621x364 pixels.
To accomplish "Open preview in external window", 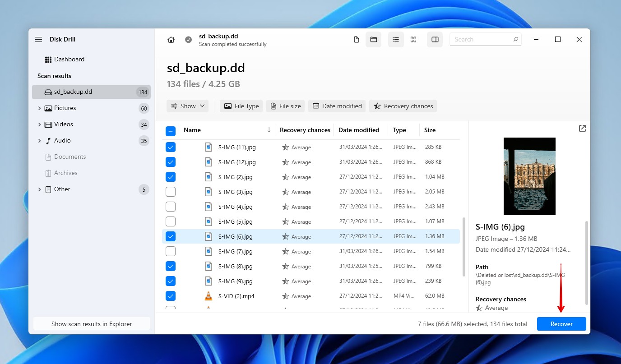I will click(582, 128).
